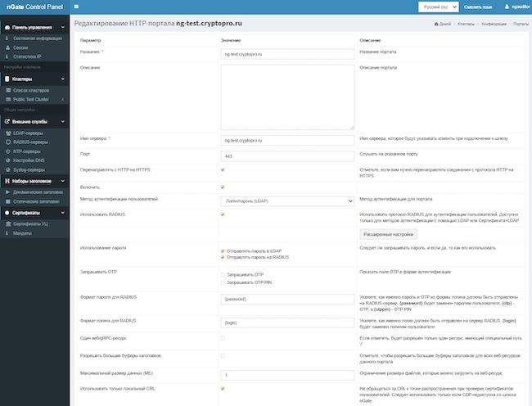Click the play icon beside Динамические заголовки
This screenshot has width=532, height=406.
click(x=8, y=192)
